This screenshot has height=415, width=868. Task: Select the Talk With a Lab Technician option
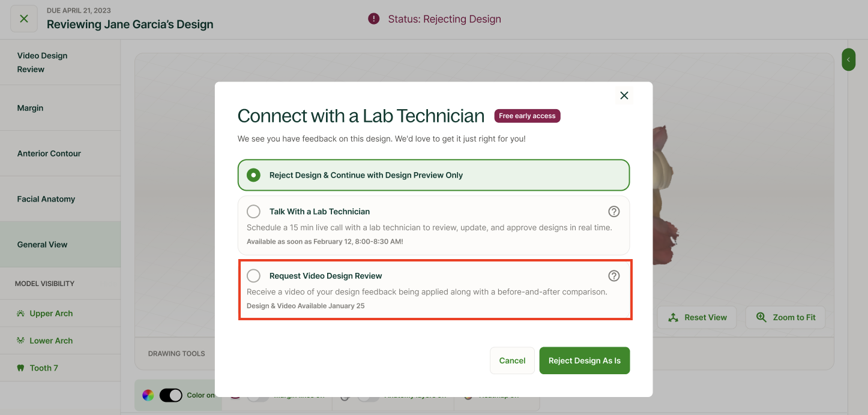pyautogui.click(x=434, y=225)
